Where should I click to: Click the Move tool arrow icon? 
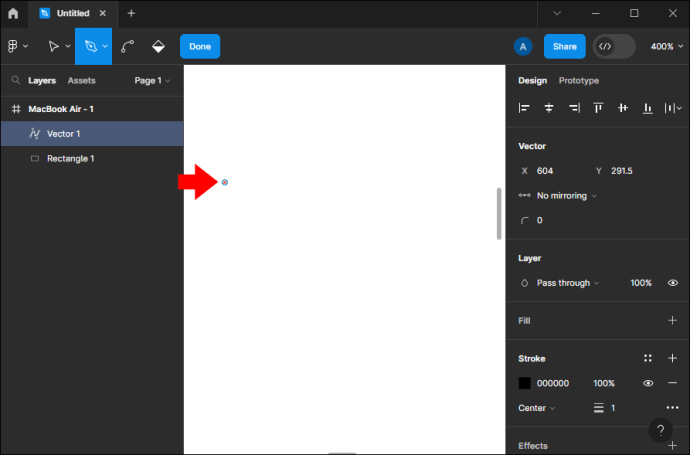54,46
